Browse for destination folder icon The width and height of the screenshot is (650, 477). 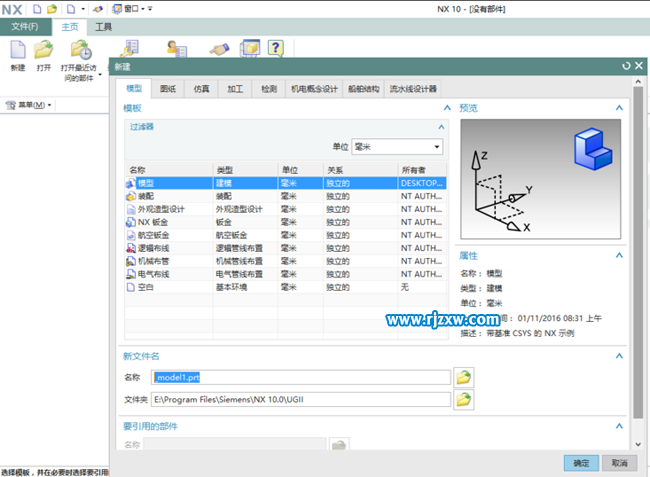pos(463,400)
